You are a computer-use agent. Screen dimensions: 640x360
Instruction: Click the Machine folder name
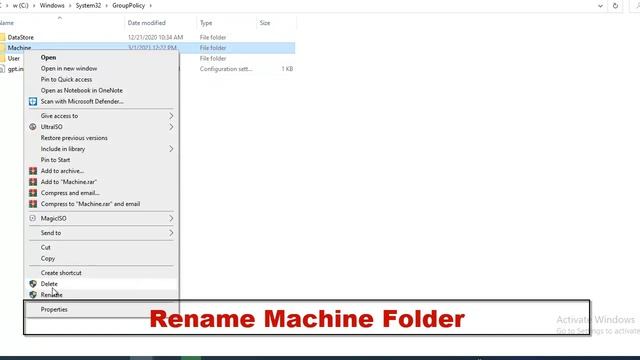[19, 48]
